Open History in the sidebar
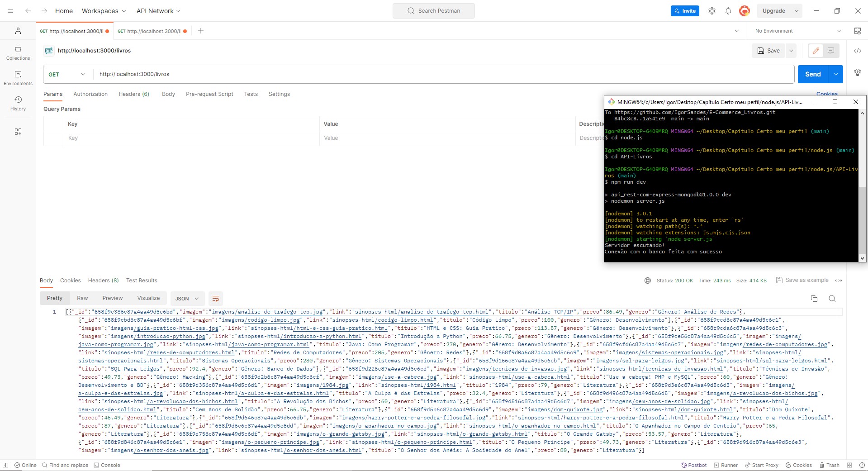Screen dimensions: 868x471 (x=18, y=103)
